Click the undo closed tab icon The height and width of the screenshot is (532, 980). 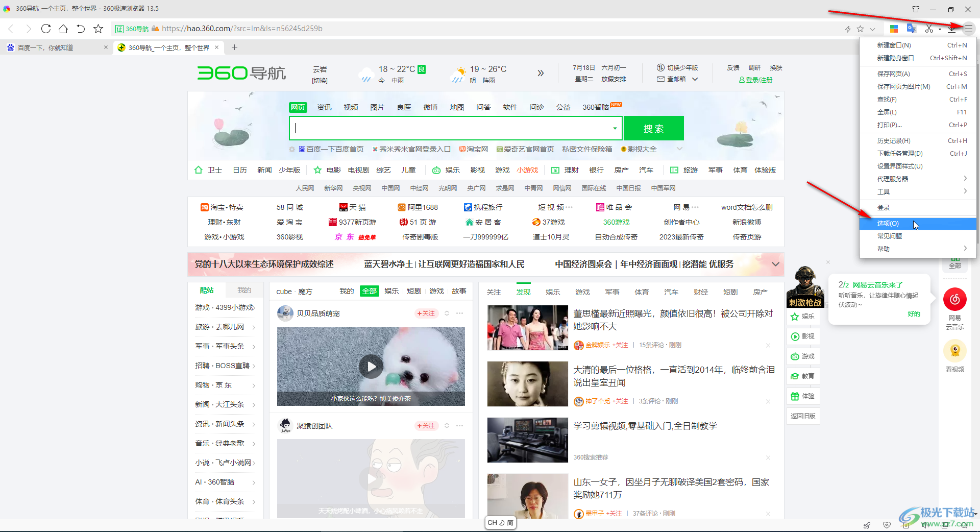tap(81, 29)
